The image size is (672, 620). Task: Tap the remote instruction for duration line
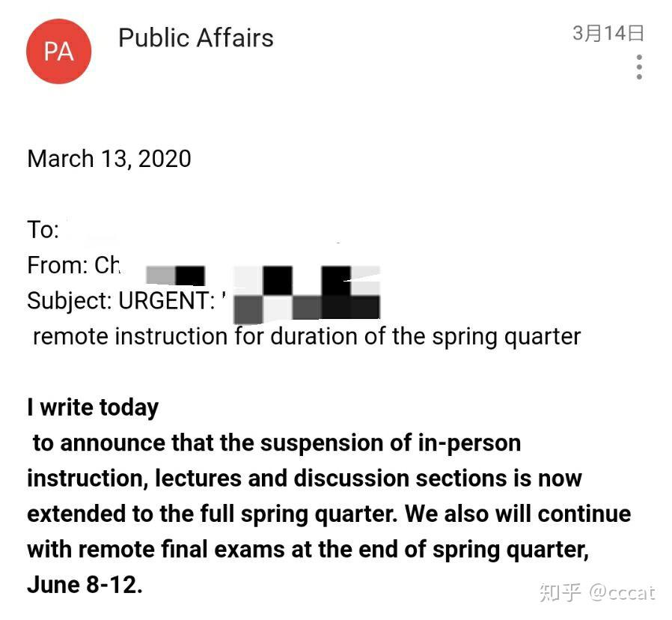pyautogui.click(x=306, y=336)
